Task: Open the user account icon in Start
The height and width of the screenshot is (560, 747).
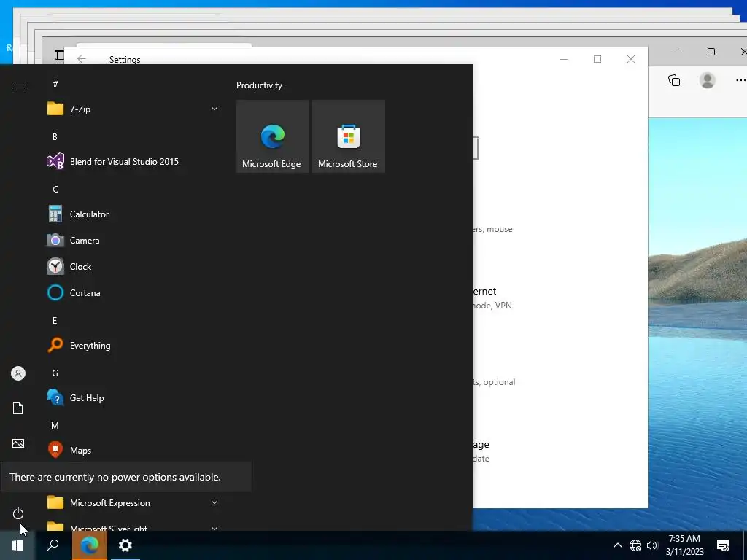Action: pos(18,373)
